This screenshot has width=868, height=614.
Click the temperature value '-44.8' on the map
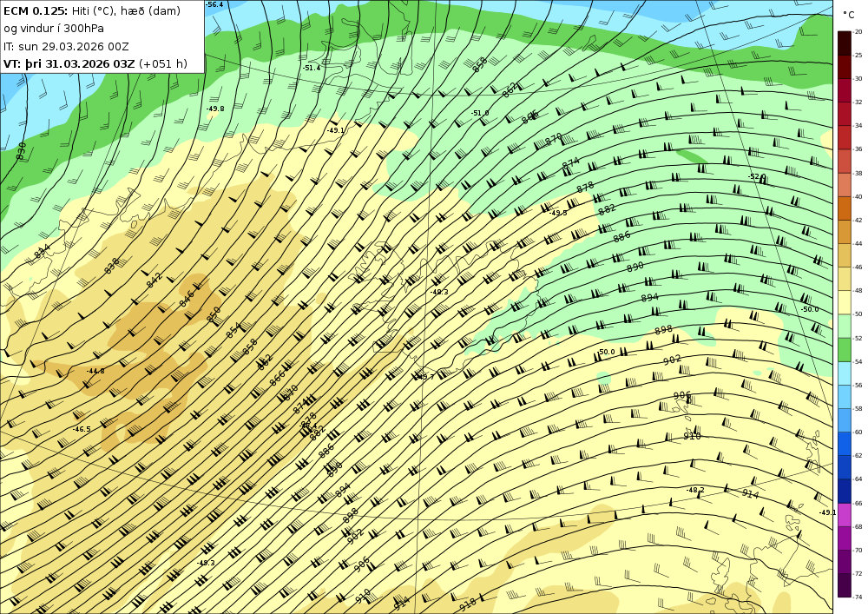coord(95,371)
